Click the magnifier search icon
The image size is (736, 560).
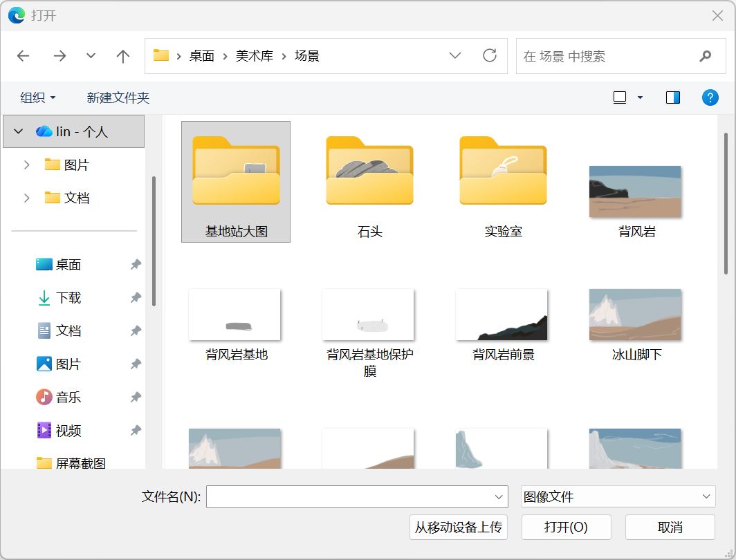pos(705,56)
